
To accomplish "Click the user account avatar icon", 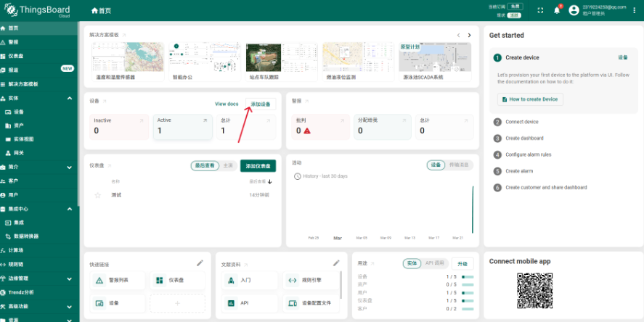I will [x=574, y=10].
